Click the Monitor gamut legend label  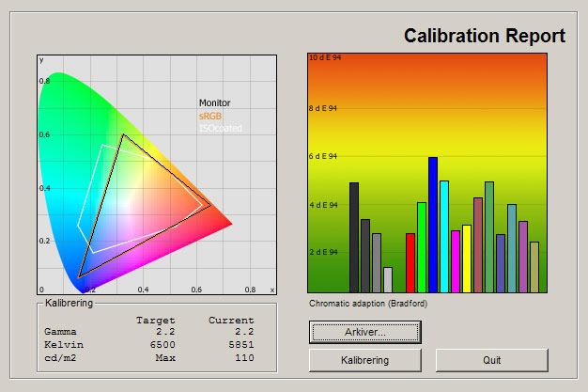(214, 103)
